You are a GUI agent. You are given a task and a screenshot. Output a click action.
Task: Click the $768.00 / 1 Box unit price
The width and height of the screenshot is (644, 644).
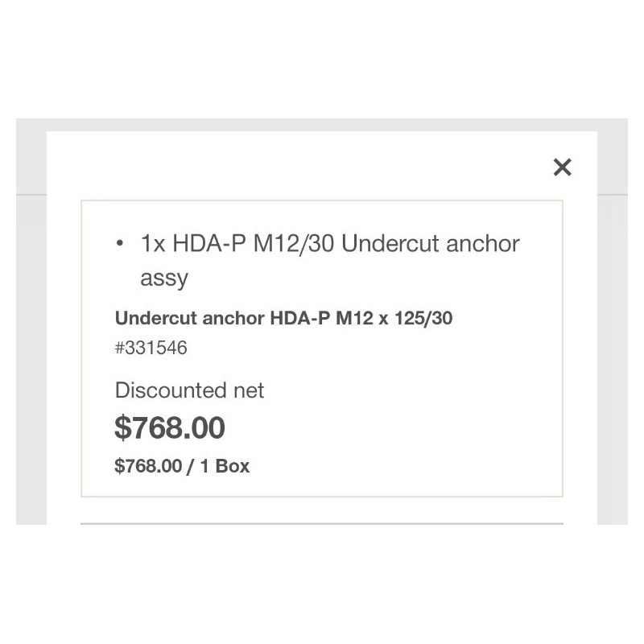click(x=182, y=466)
